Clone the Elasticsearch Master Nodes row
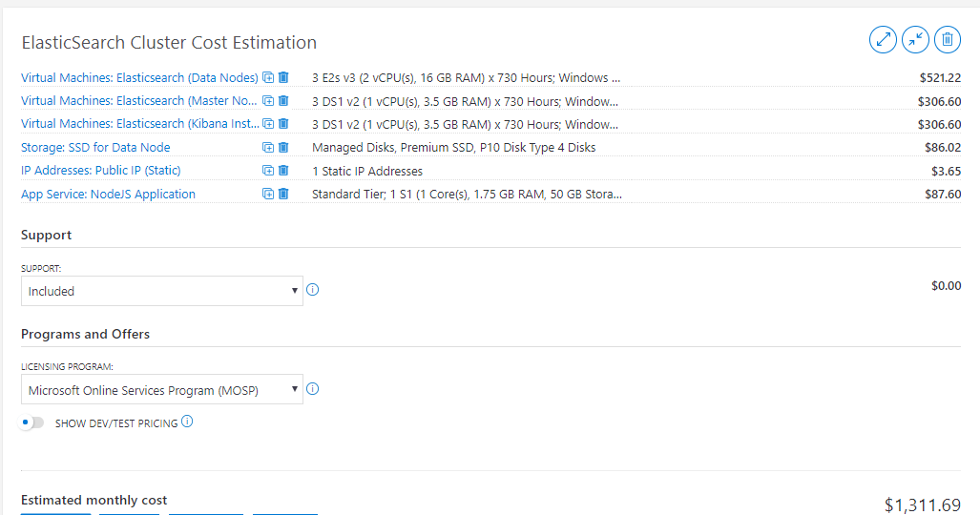 [268, 101]
